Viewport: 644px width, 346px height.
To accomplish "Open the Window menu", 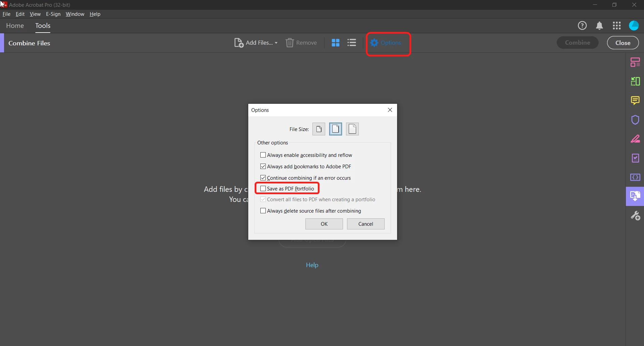I will 75,14.
